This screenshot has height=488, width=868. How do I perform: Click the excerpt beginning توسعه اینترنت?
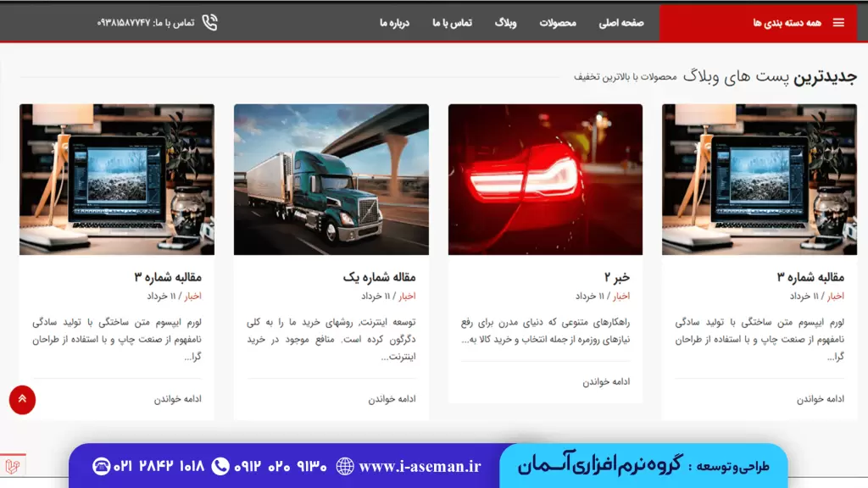[331, 339]
